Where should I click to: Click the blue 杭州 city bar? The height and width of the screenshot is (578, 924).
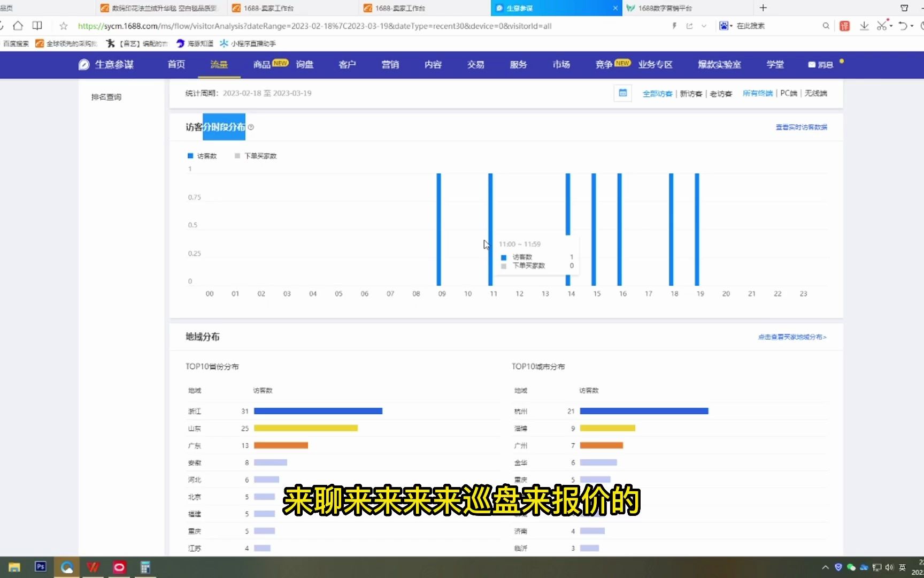pos(644,411)
